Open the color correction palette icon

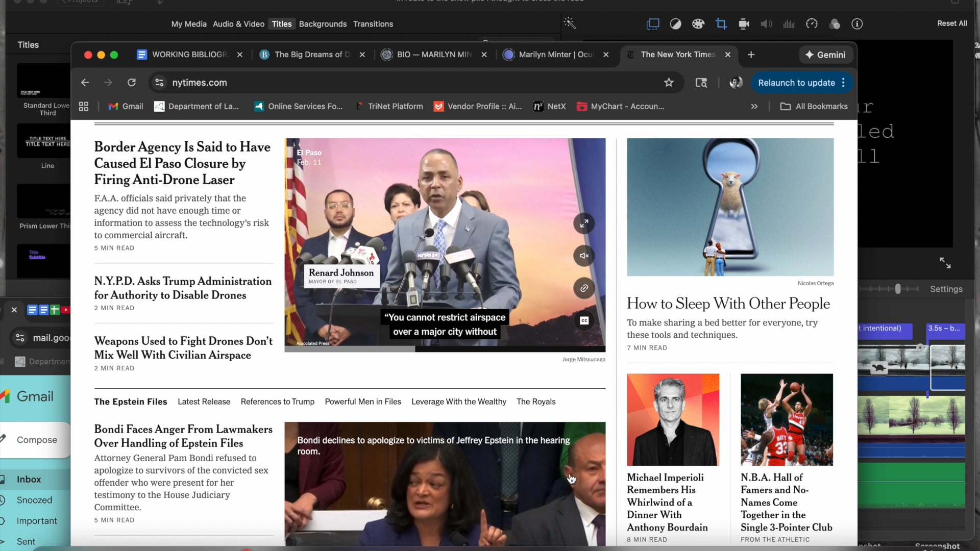click(698, 24)
